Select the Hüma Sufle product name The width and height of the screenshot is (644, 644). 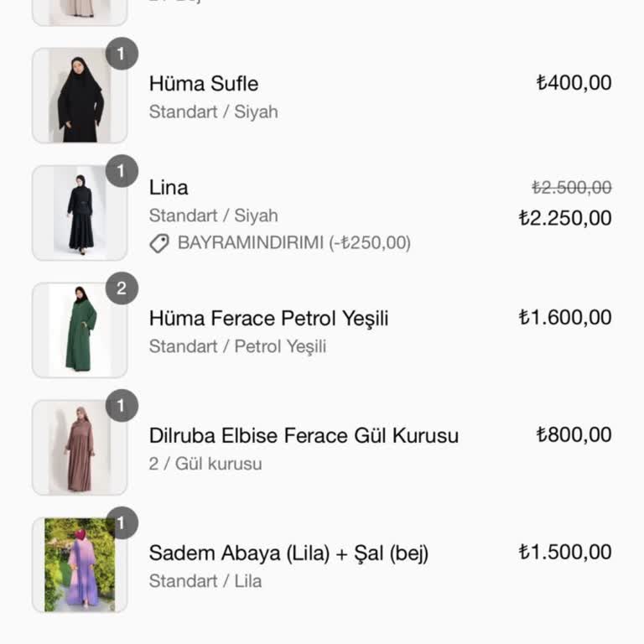(204, 84)
